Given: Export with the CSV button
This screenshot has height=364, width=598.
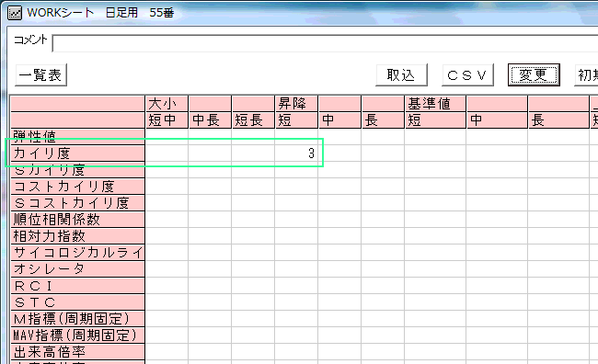Looking at the screenshot, I should 467,74.
